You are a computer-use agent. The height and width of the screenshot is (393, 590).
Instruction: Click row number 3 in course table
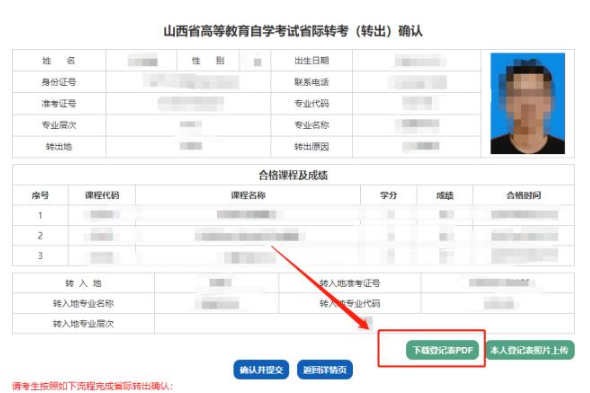tap(40, 256)
